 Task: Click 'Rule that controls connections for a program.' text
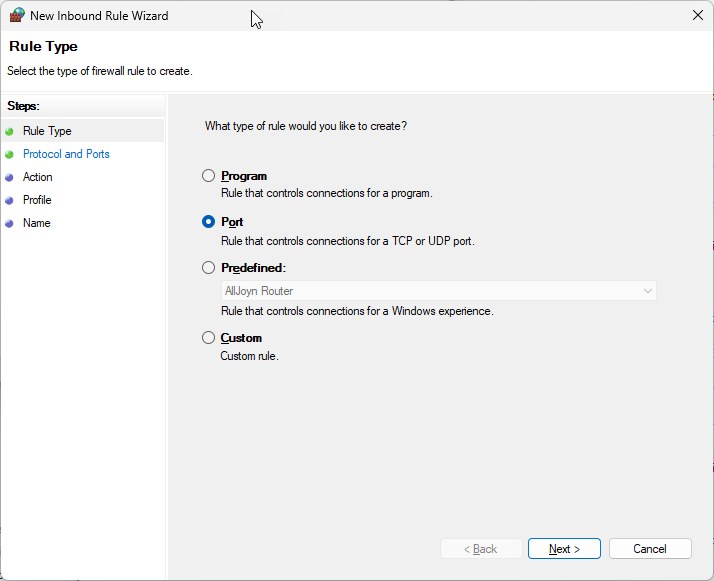(326, 193)
